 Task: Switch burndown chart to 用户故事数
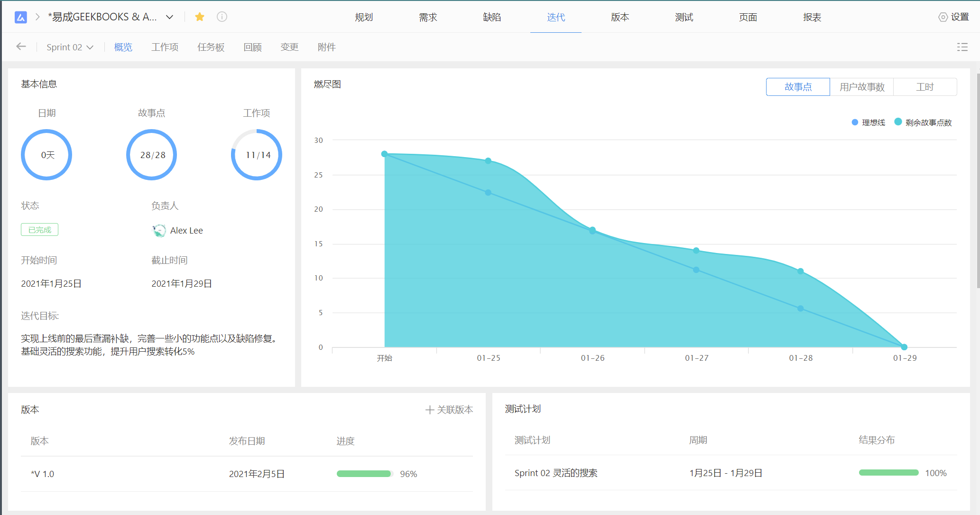tap(861, 87)
